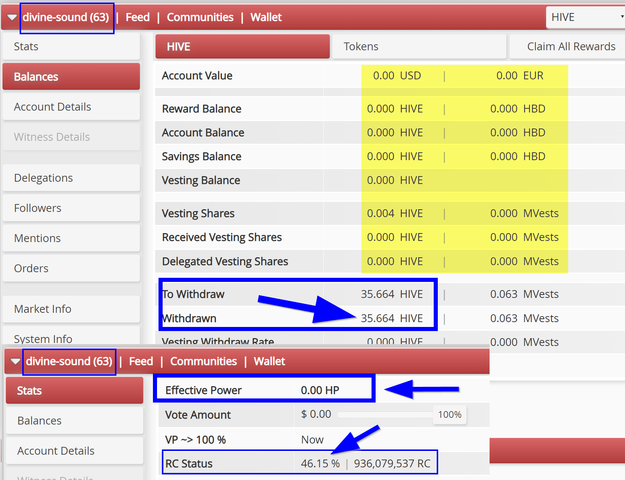Image resolution: width=625 pixels, height=480 pixels.
Task: Click the Delegated Vesting Shares row label
Action: (x=225, y=262)
